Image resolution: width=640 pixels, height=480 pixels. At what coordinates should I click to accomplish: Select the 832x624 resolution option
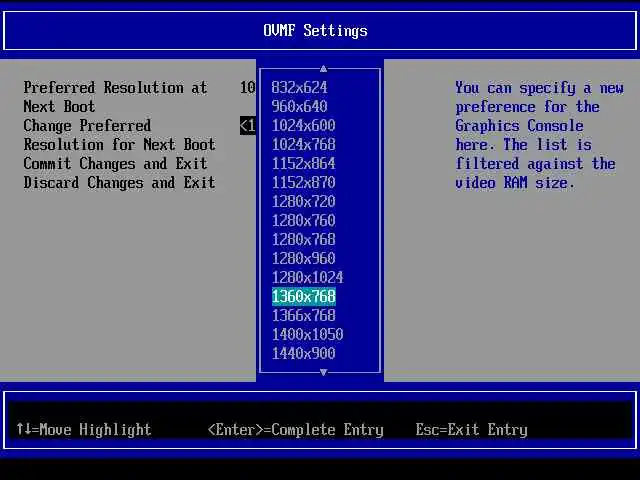299,87
